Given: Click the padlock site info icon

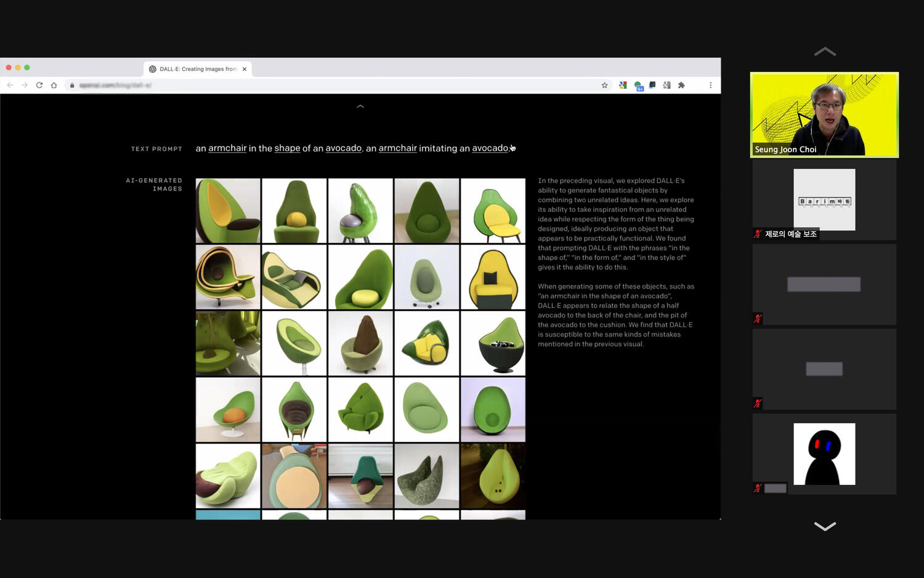Looking at the screenshot, I should pos(72,85).
